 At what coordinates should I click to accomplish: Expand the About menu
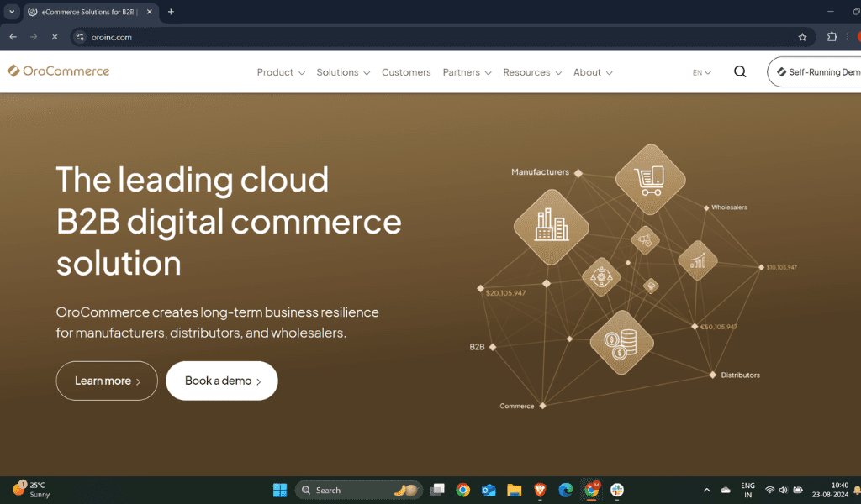point(593,72)
